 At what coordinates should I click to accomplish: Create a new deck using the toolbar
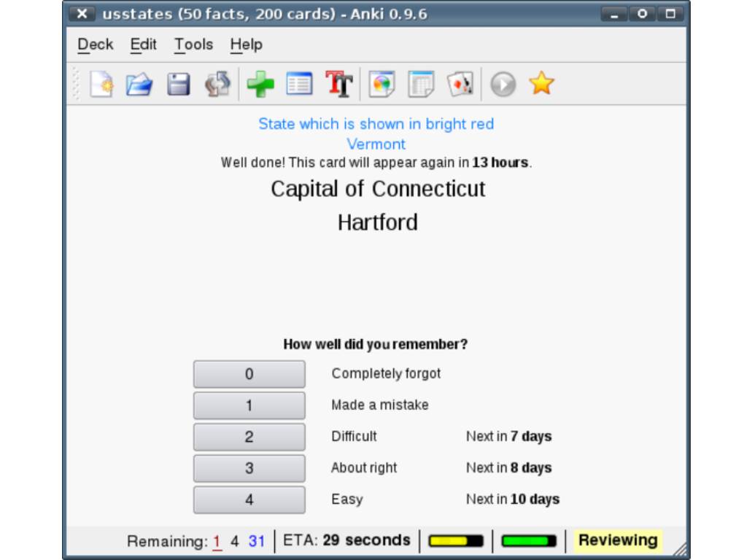pos(102,84)
